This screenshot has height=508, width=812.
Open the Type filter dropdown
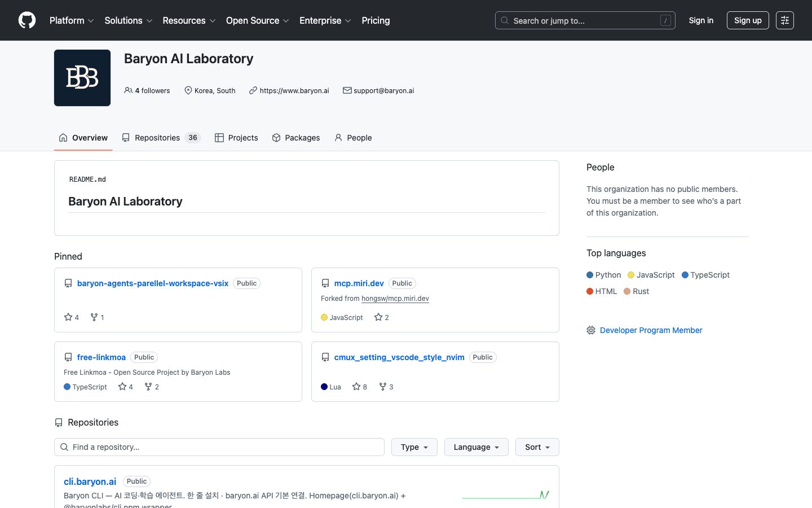pos(414,447)
